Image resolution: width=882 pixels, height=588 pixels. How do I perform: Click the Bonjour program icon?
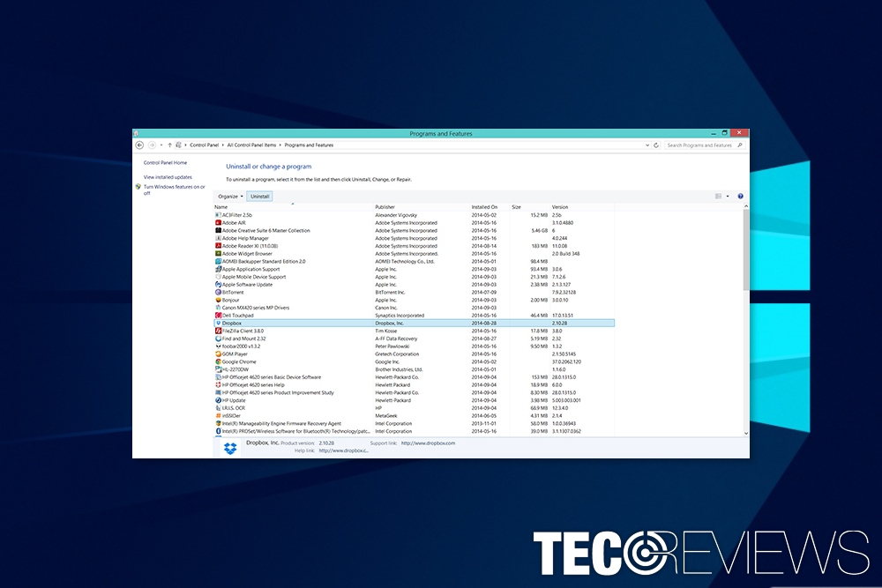pyautogui.click(x=218, y=301)
